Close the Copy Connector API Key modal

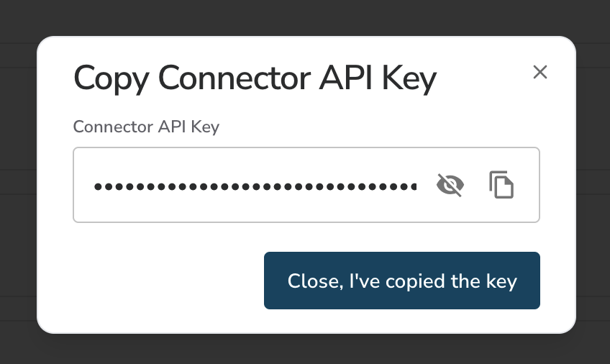(x=540, y=72)
